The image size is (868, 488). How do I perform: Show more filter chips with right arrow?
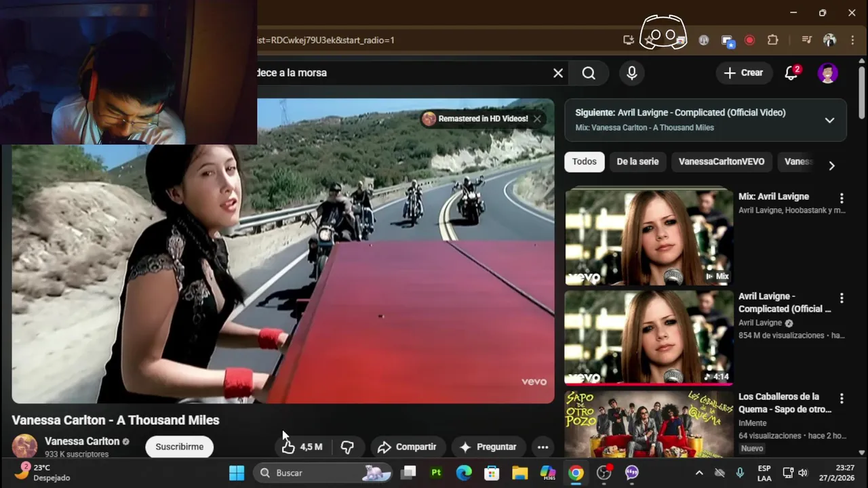click(x=831, y=165)
